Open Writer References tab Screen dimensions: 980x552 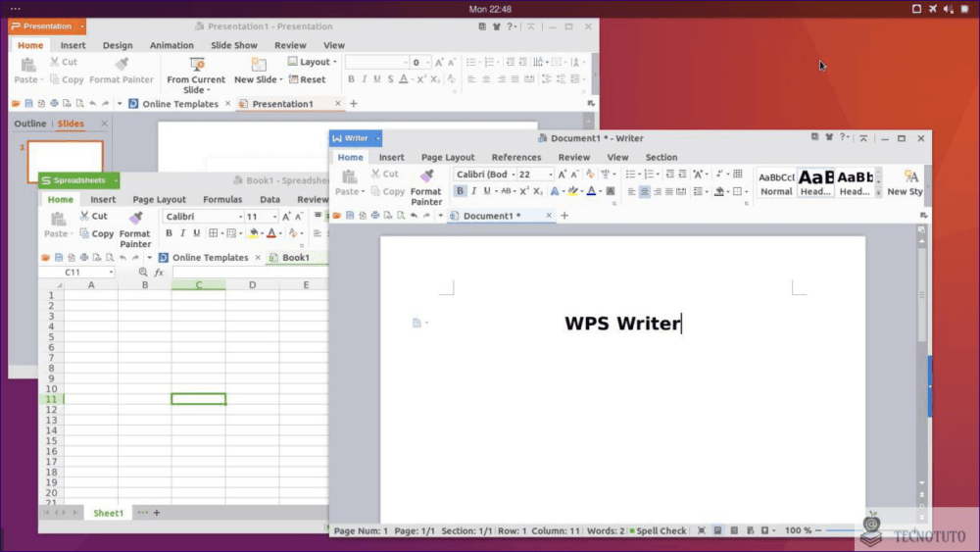[516, 157]
